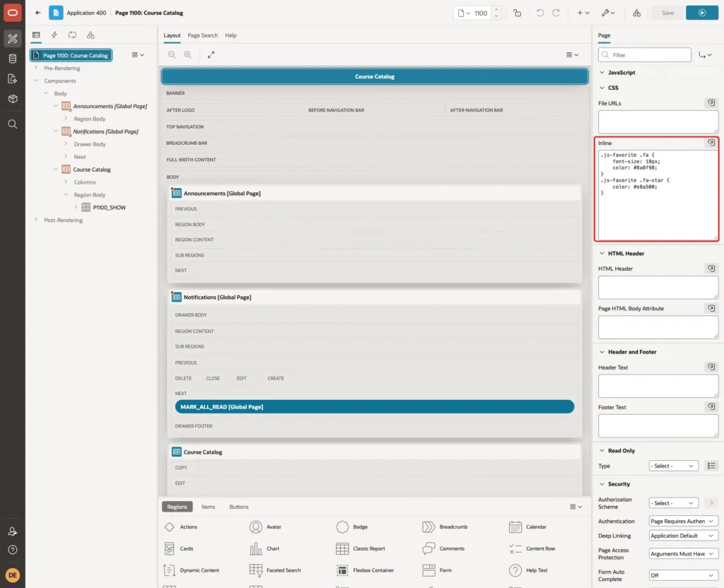724x588 pixels.
Task: Zoom out the layout view
Action: pos(172,54)
